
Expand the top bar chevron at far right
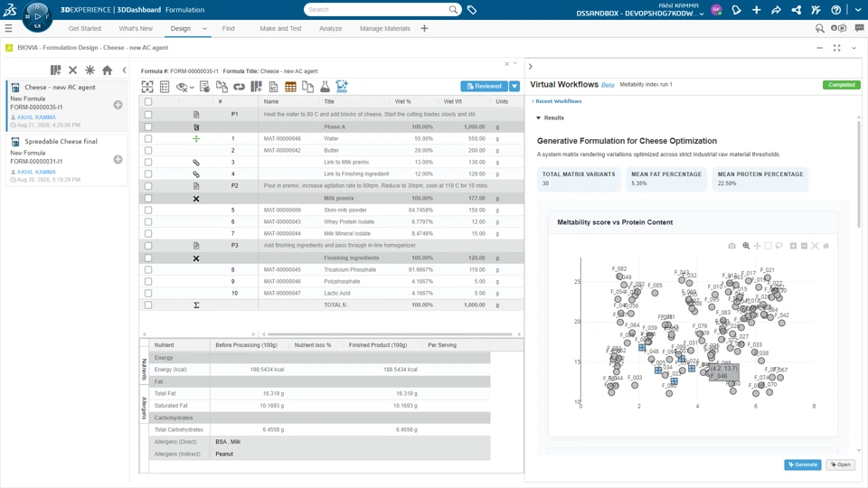(858, 9)
